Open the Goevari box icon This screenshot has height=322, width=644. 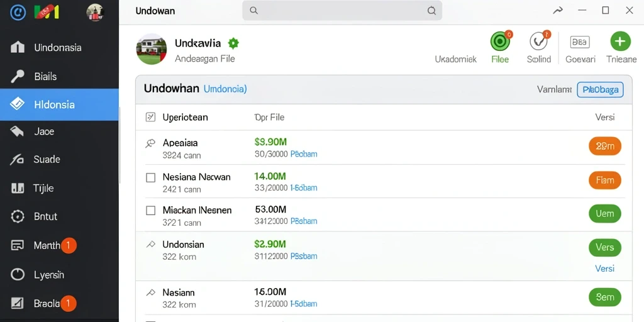[x=580, y=42]
